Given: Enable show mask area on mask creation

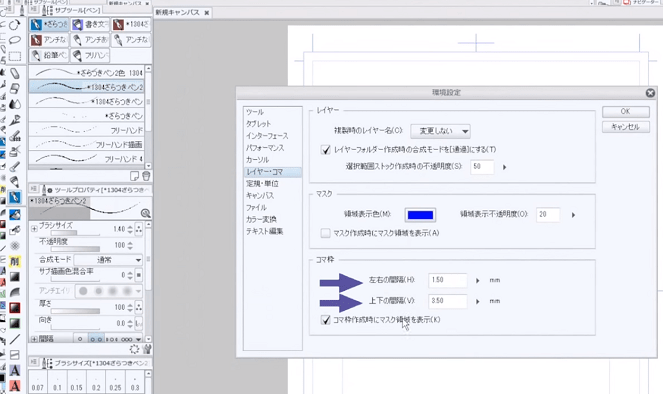Looking at the screenshot, I should point(326,233).
